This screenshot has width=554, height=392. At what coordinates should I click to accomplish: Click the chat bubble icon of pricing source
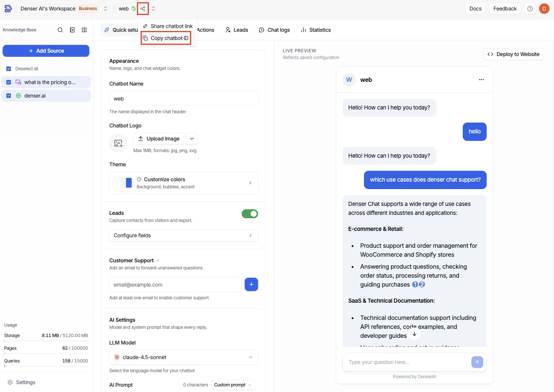pyautogui.click(x=18, y=82)
